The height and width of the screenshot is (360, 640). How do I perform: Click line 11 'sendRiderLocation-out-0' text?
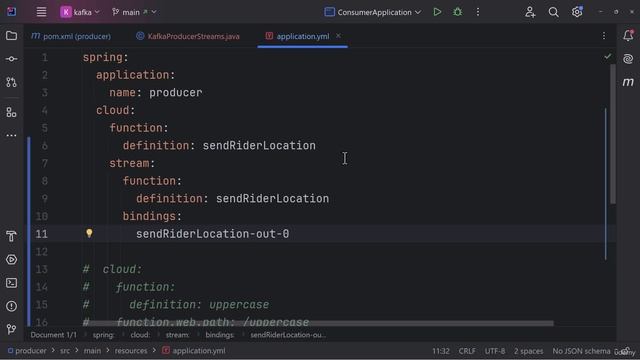(x=212, y=234)
